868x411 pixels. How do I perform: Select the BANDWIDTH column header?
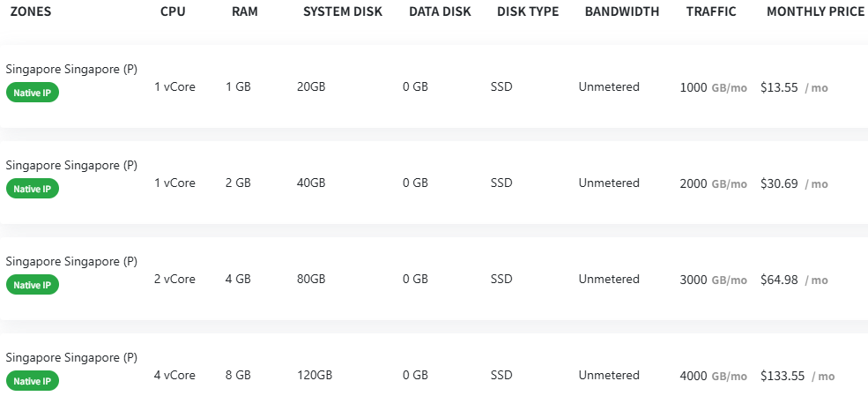click(622, 12)
